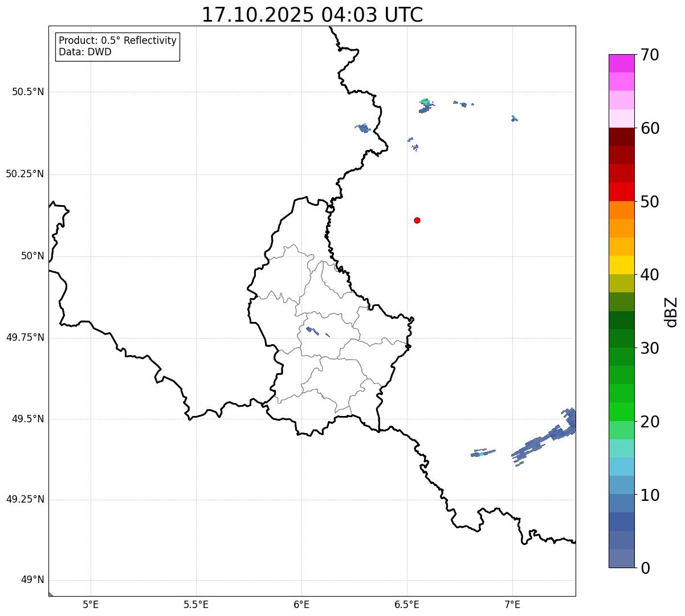Image resolution: width=685 pixels, height=616 pixels.
Task: Click the title "17.10.2025 04:03 UTC"
Action: coord(312,15)
